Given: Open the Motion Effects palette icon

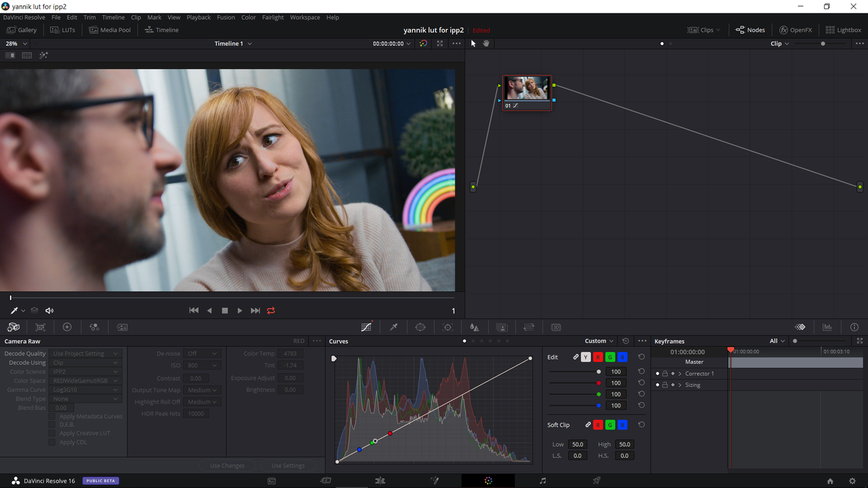Looking at the screenshot, I should (122, 327).
